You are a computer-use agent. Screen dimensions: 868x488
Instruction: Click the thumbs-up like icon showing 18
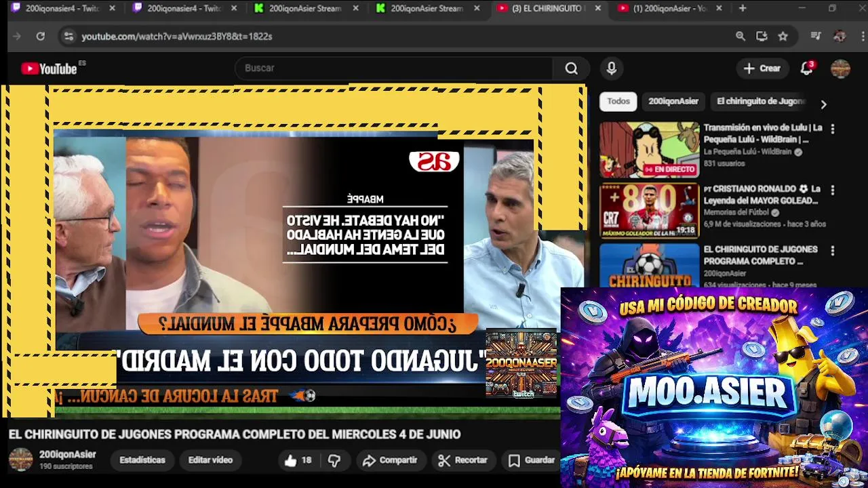pos(298,460)
